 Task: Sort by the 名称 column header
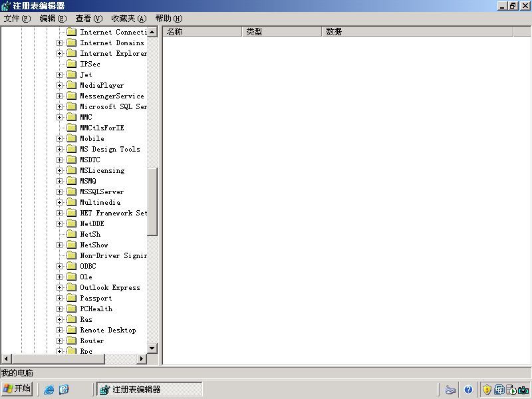click(x=202, y=31)
